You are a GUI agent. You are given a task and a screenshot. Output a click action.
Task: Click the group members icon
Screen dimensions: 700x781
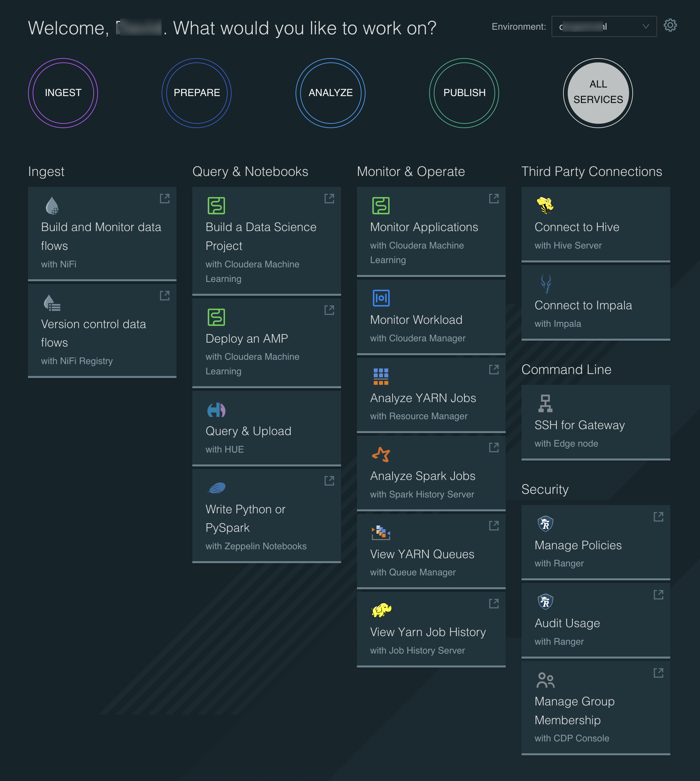click(x=545, y=680)
